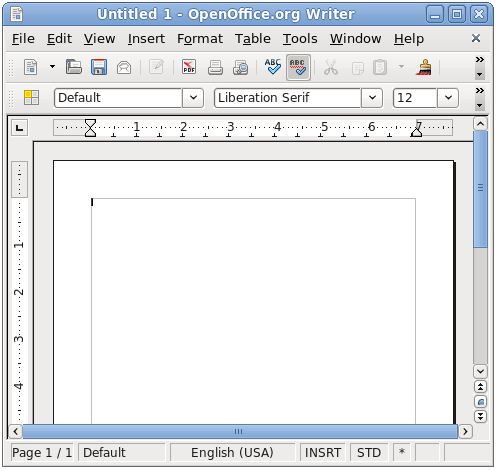This screenshot has width=496, height=471.
Task: Save document with the floppy disk icon
Action: click(x=99, y=67)
